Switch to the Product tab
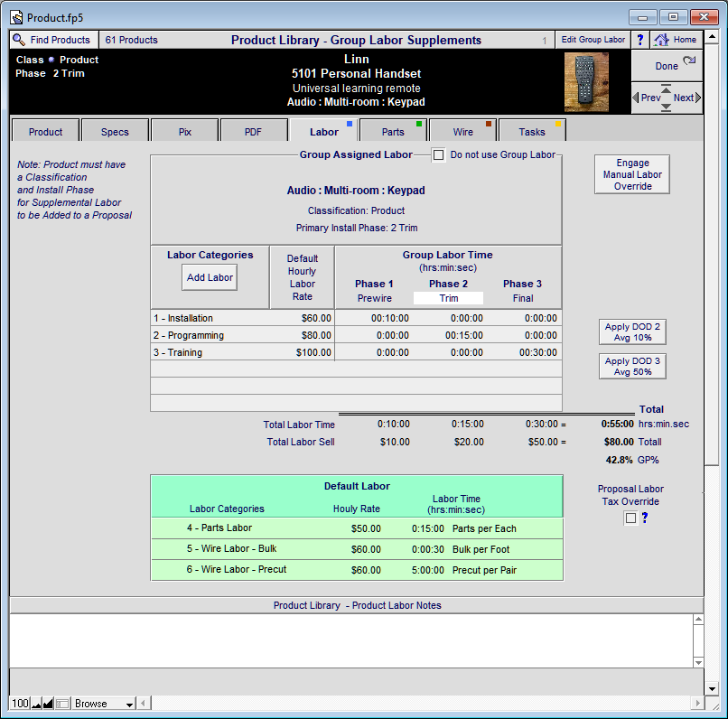Image resolution: width=728 pixels, height=719 pixels. tap(45, 132)
